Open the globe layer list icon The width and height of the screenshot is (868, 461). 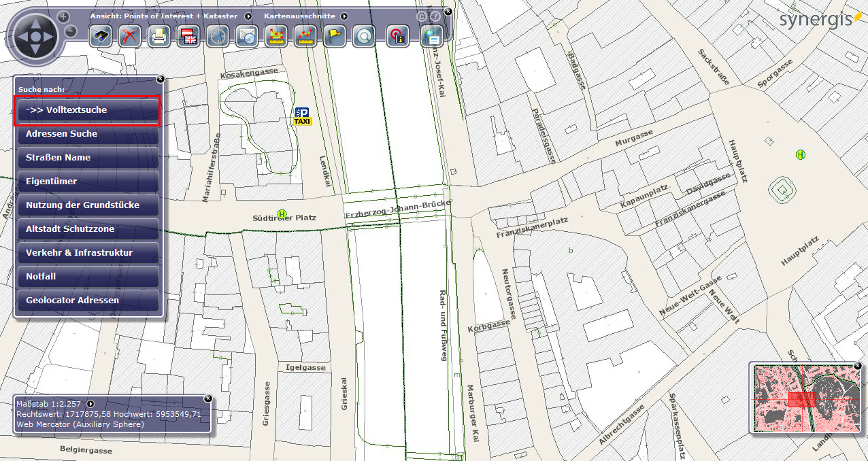pos(432,36)
